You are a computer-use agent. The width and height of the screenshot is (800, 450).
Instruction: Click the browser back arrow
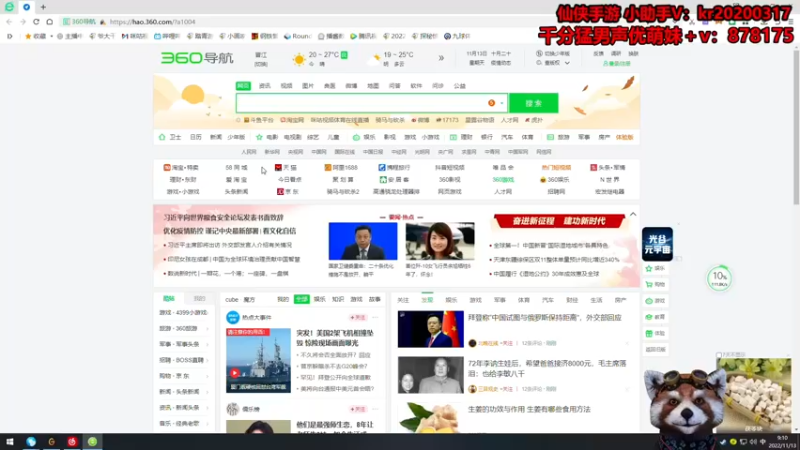(x=9, y=22)
